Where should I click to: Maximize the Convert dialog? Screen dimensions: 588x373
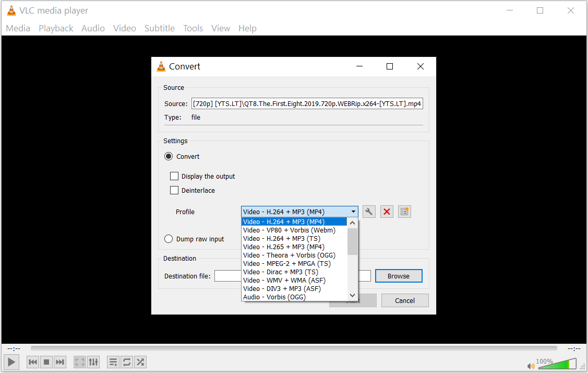(x=390, y=66)
